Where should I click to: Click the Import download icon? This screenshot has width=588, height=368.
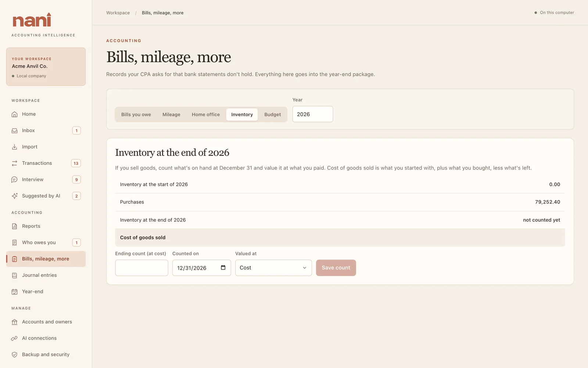pyautogui.click(x=14, y=147)
